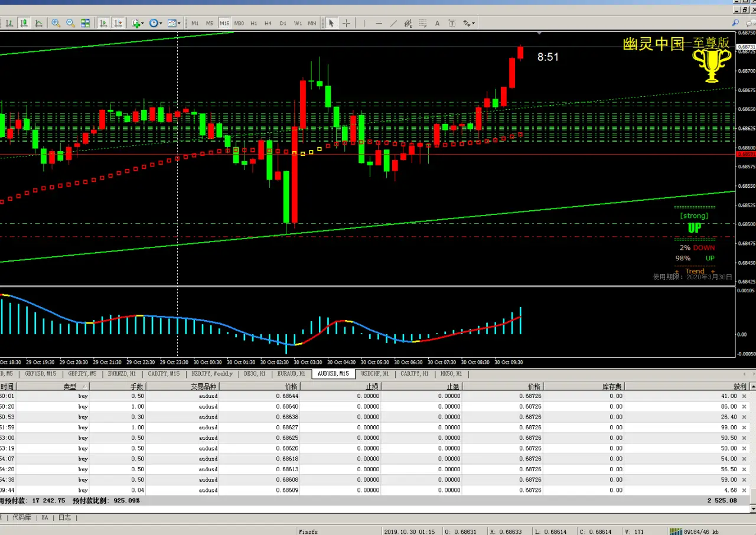This screenshot has height=535, width=756.
Task: Open HK50,H1 chart tab
Action: tap(452, 374)
